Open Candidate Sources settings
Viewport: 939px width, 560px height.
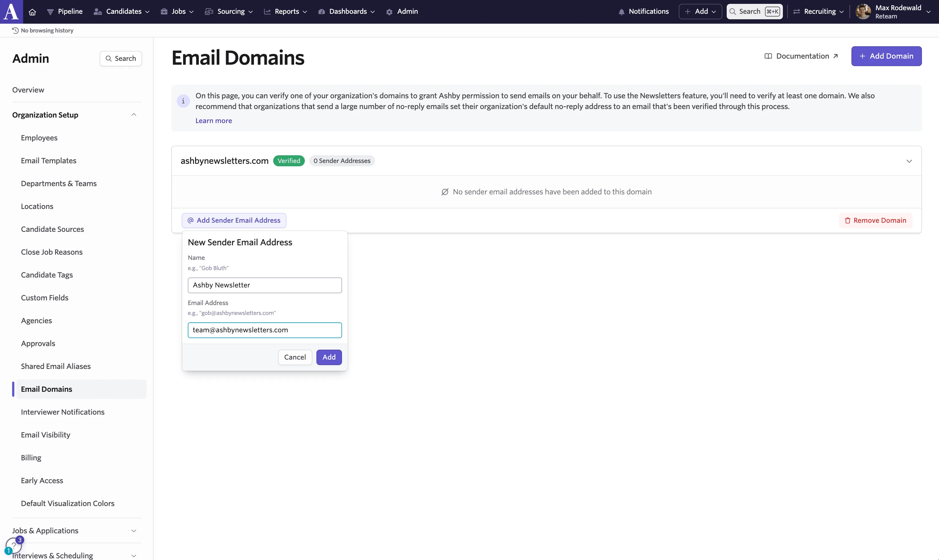[x=53, y=229]
